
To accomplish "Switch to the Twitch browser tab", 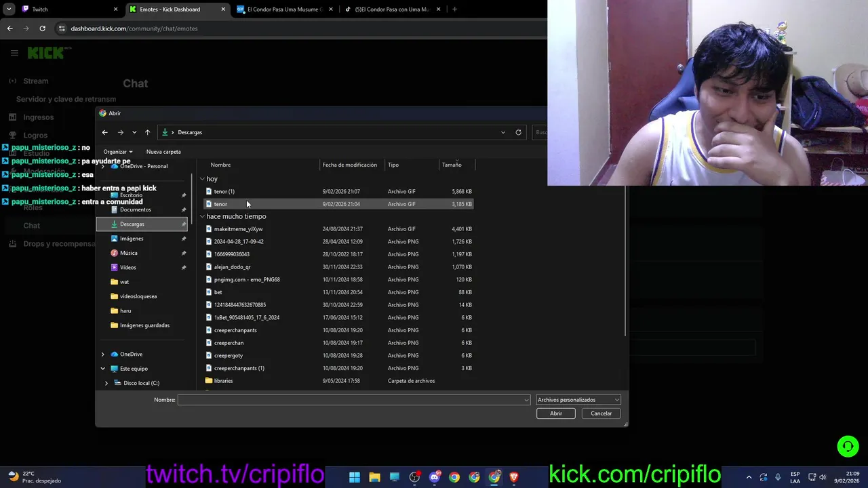I will pos(68,9).
